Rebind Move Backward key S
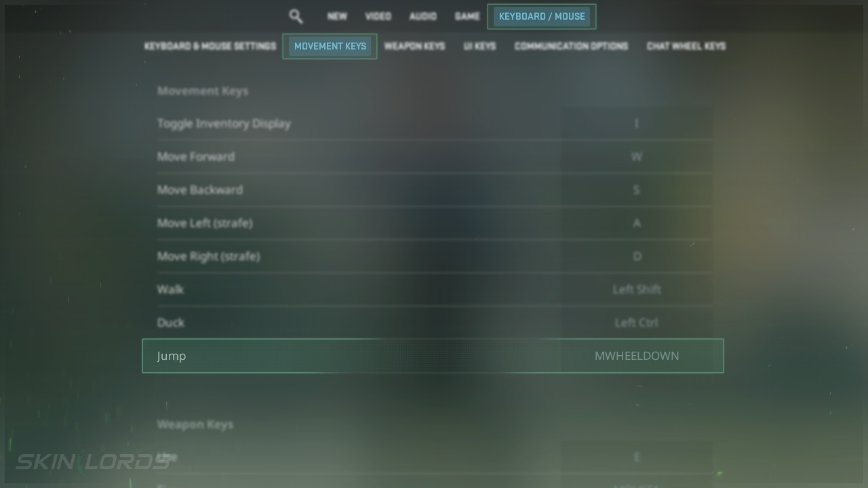This screenshot has width=868, height=488. 637,190
